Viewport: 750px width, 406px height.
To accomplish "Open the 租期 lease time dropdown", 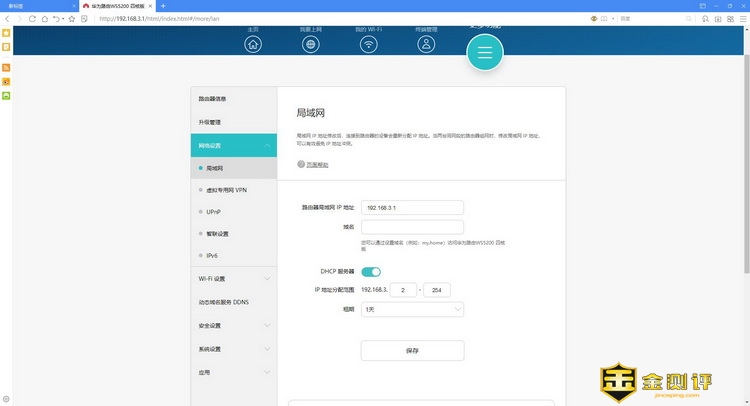I will point(412,310).
